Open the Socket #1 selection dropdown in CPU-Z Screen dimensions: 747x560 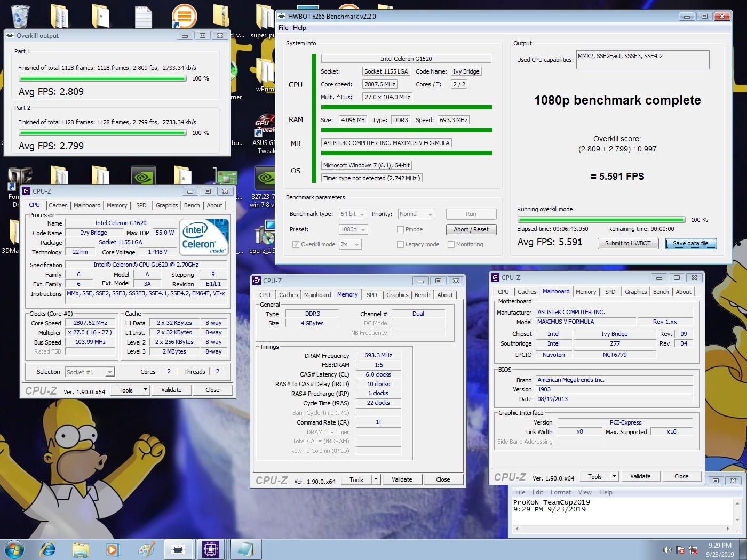pyautogui.click(x=90, y=372)
